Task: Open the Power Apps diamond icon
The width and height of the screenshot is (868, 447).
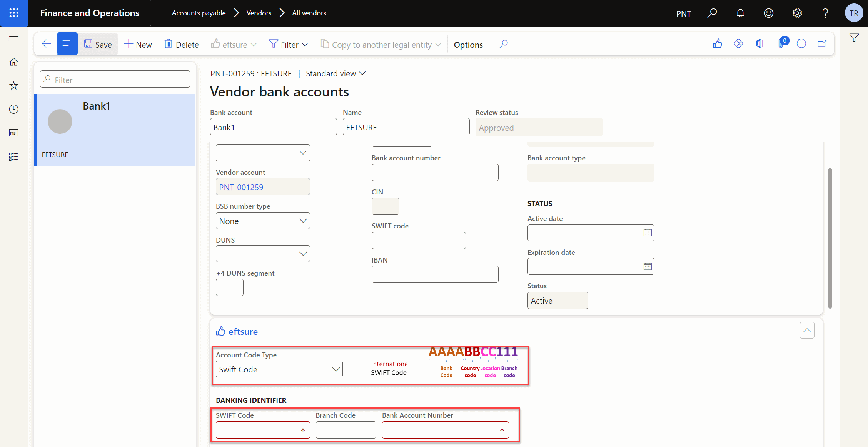Action: tap(738, 44)
